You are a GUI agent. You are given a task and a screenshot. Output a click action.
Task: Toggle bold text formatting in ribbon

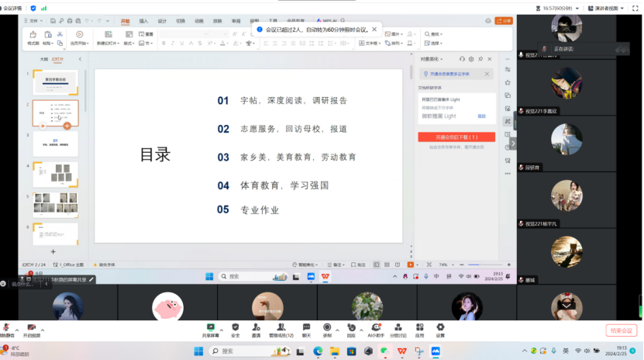pos(163,43)
